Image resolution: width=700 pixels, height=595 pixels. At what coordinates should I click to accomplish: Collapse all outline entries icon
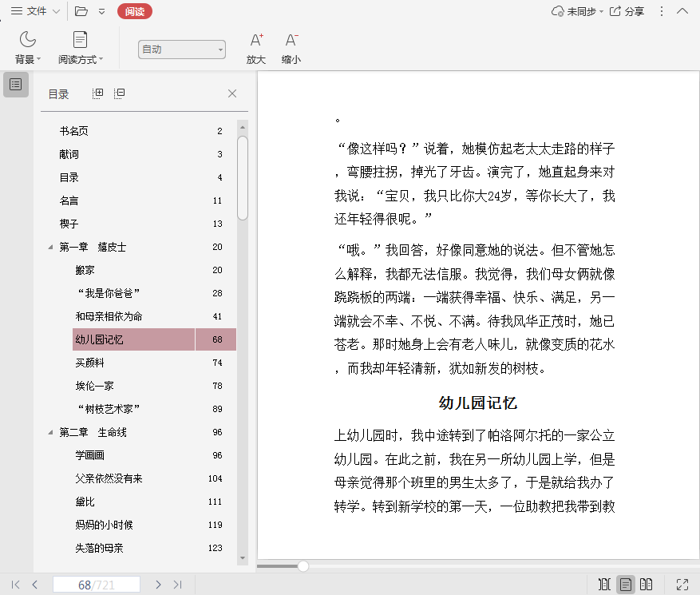(119, 93)
